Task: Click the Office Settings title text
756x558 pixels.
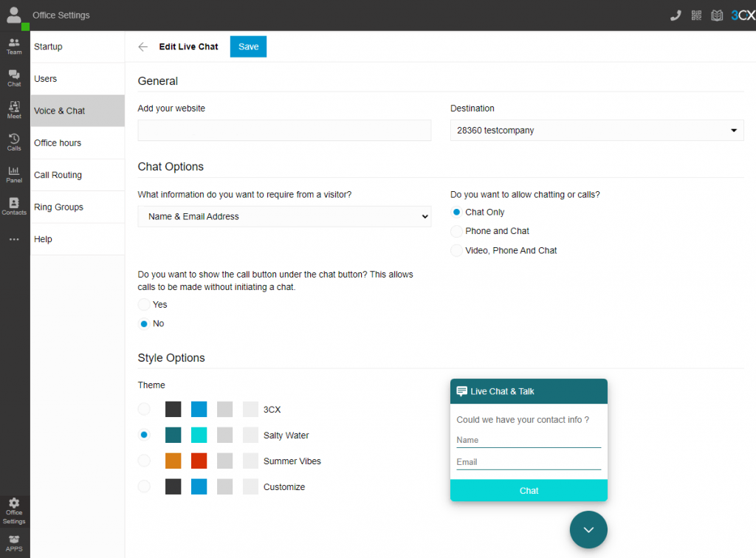Action: tap(61, 15)
